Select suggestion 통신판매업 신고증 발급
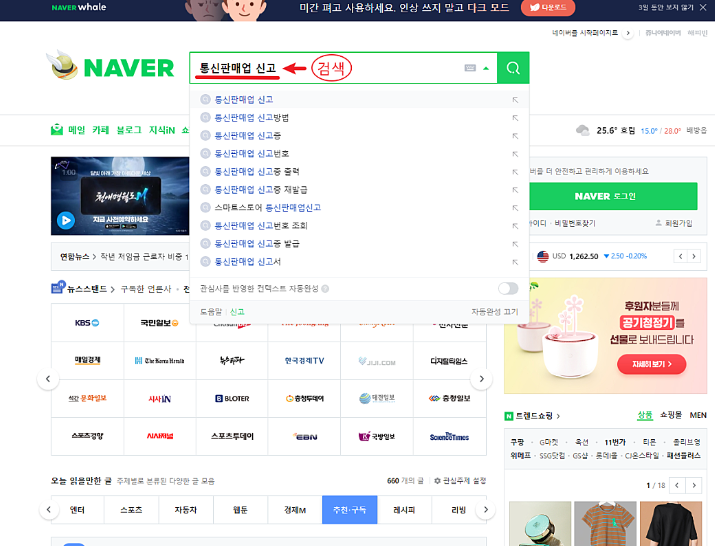715x546 pixels. [257, 244]
